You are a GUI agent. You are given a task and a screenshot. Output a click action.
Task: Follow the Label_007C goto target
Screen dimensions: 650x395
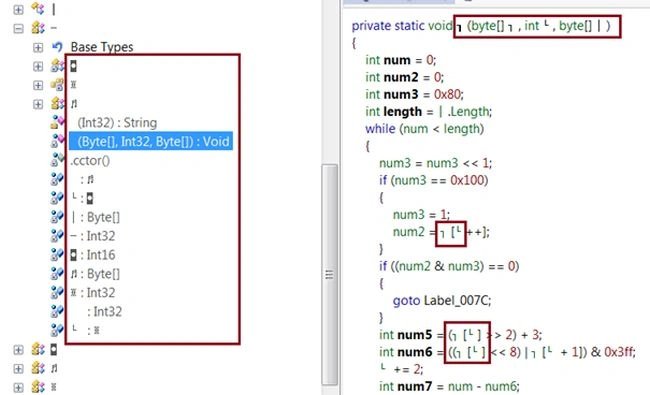pyautogui.click(x=456, y=300)
